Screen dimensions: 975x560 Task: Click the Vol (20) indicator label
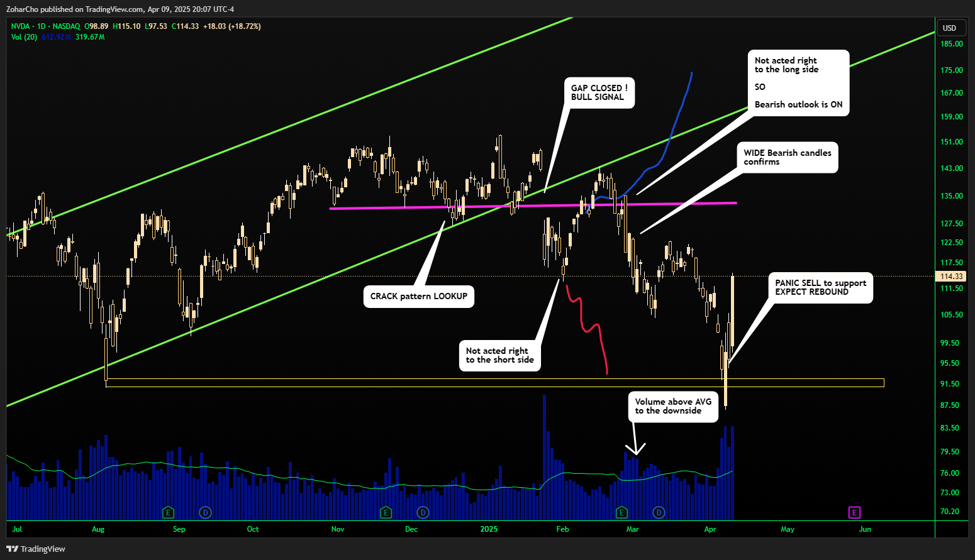tap(25, 37)
